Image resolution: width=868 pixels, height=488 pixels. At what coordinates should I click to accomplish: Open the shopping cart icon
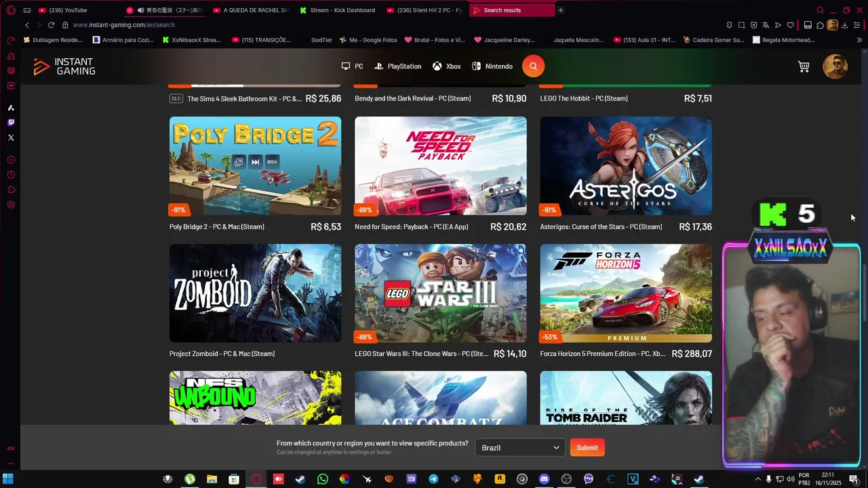(x=804, y=66)
